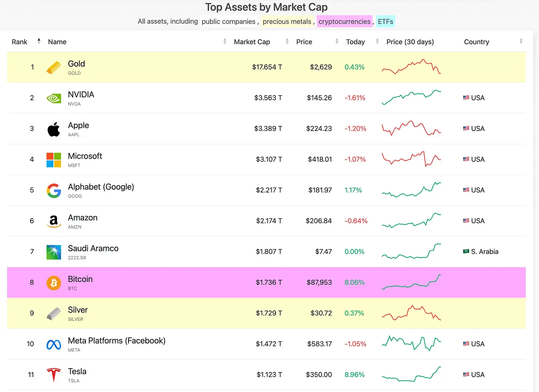Screen dimensions: 539x392
Task: Toggle the precious metals filter tag
Action: (287, 21)
